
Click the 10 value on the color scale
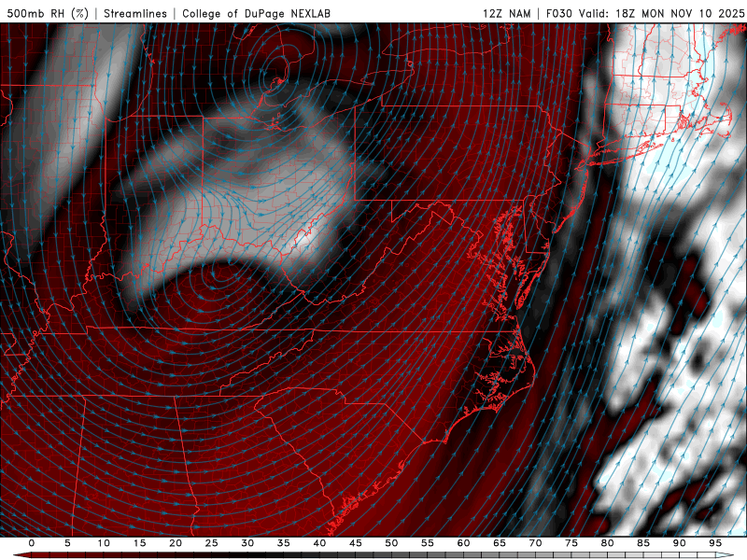click(x=104, y=543)
